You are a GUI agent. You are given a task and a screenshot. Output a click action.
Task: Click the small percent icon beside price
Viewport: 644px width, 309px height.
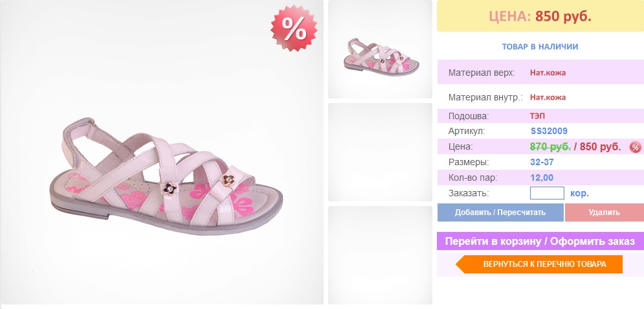[x=635, y=147]
